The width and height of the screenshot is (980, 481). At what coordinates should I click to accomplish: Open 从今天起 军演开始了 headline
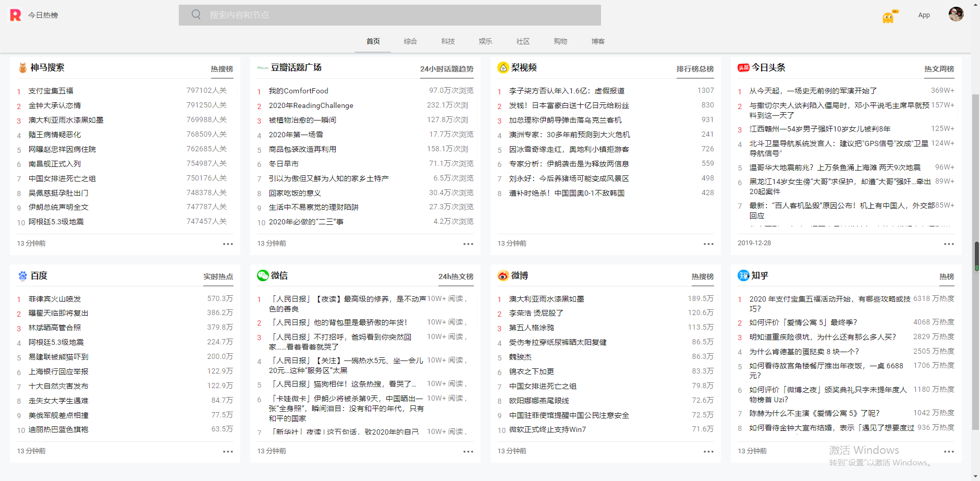(x=813, y=91)
